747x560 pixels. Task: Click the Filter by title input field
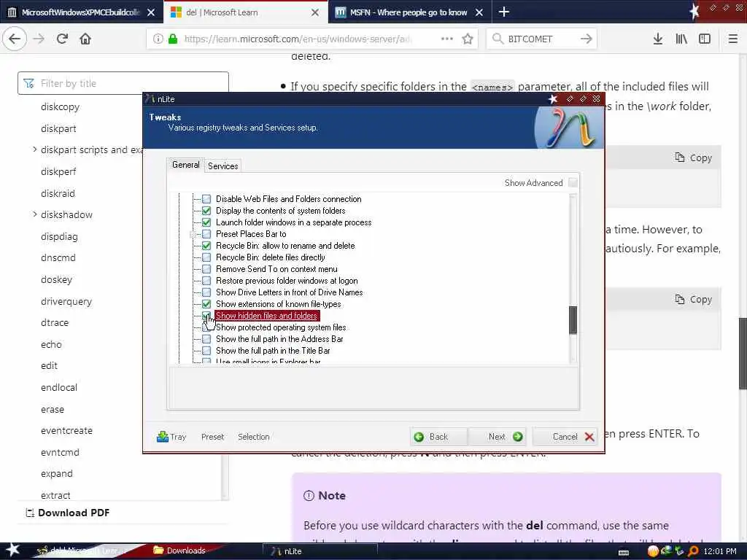[x=123, y=83]
